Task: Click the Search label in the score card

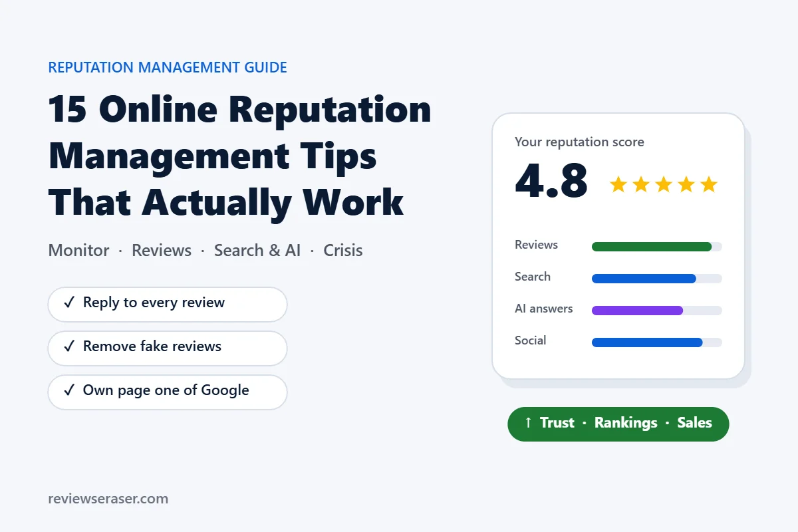Action: [x=533, y=277]
